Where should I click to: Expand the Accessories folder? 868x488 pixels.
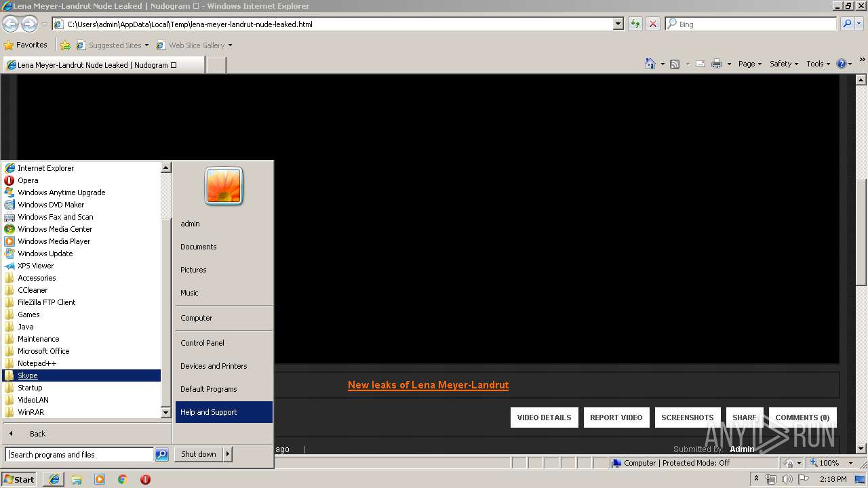coord(81,278)
